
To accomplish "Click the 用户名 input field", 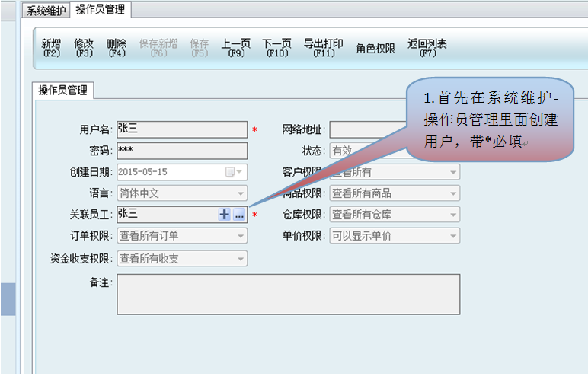I will (x=181, y=129).
